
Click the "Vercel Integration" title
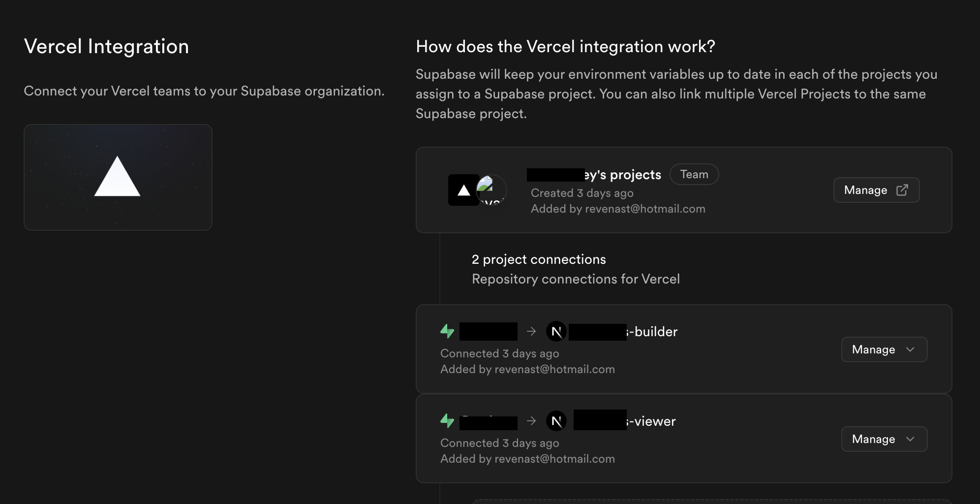tap(106, 47)
